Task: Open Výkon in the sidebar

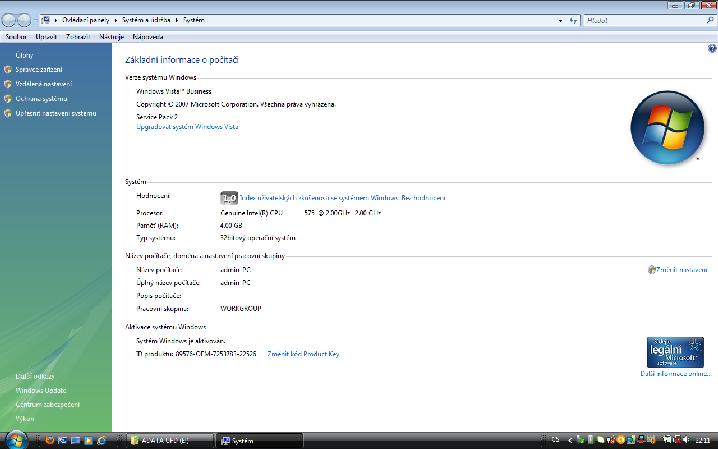Action: 25,418
